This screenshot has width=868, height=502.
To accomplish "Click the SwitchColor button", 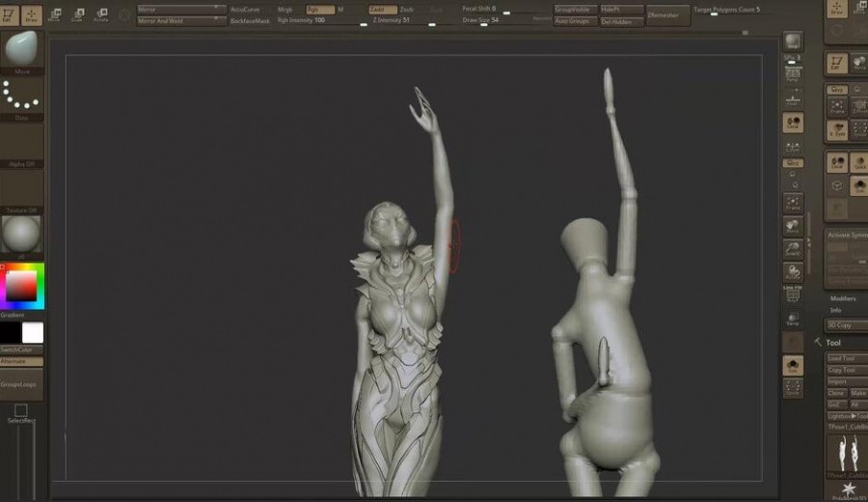I will (x=21, y=349).
